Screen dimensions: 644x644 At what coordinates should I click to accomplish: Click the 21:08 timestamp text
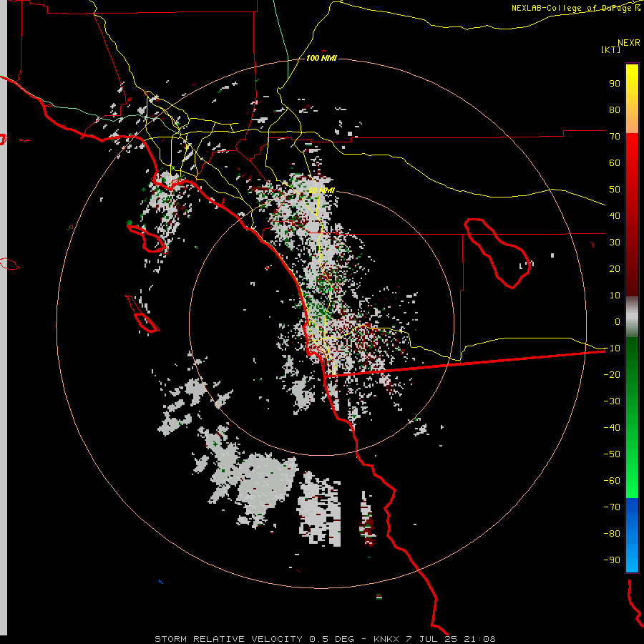(x=479, y=639)
